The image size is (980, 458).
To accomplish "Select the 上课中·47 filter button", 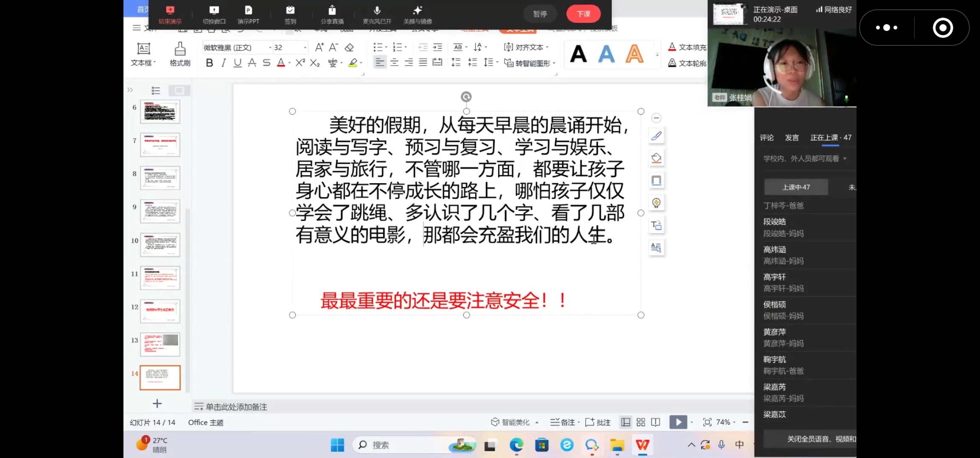I will point(796,187).
